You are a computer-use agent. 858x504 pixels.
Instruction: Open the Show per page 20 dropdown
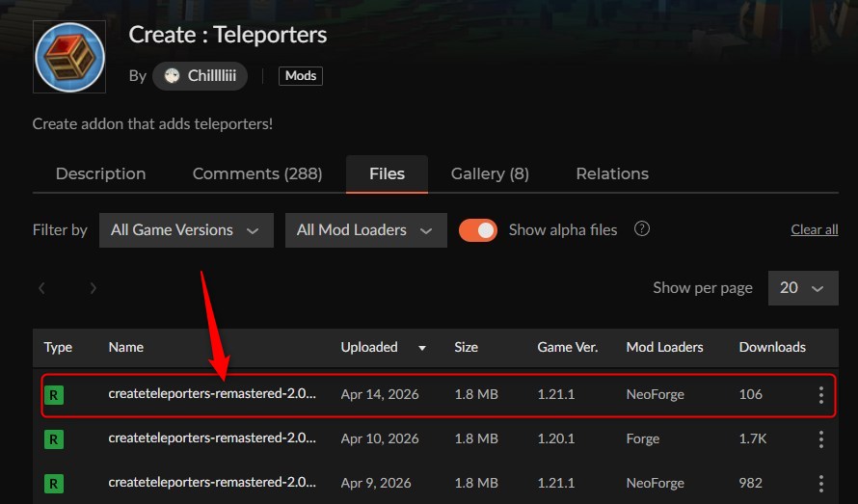coord(803,288)
